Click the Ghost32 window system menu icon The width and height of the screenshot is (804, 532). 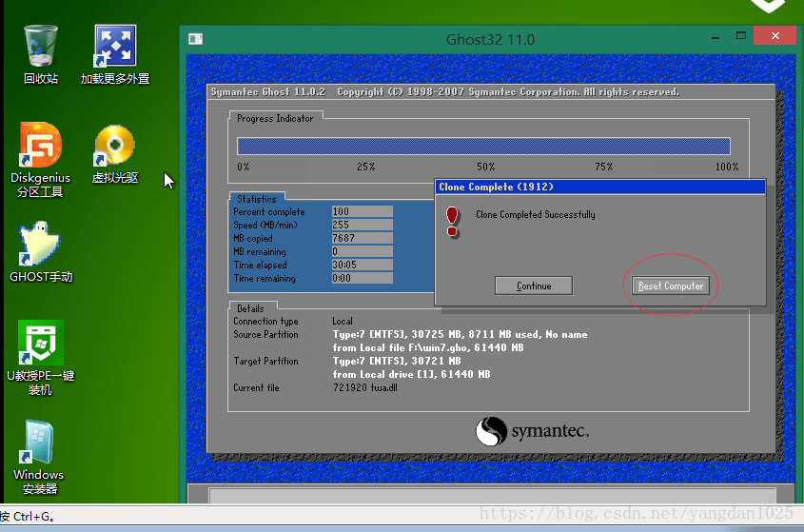click(x=195, y=39)
